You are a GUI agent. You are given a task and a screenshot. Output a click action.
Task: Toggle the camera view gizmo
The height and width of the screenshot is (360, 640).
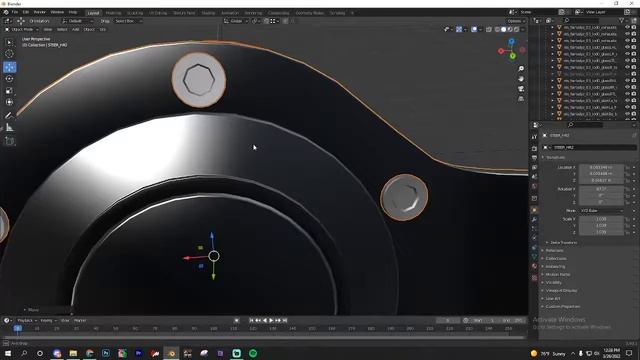click(x=521, y=89)
